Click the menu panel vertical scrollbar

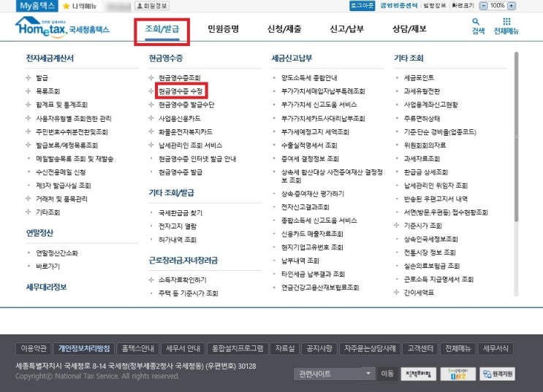(517, 137)
